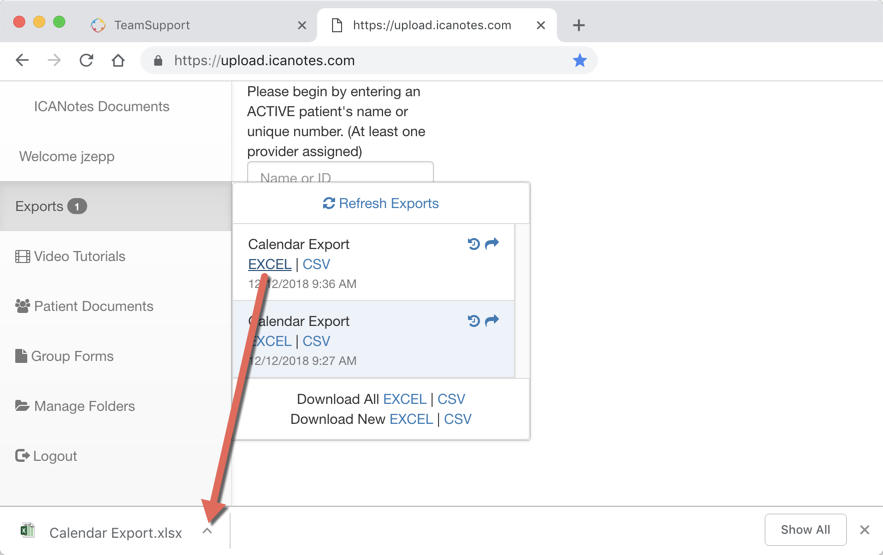
Task: Download first Calendar Export as EXCEL
Action: click(270, 264)
